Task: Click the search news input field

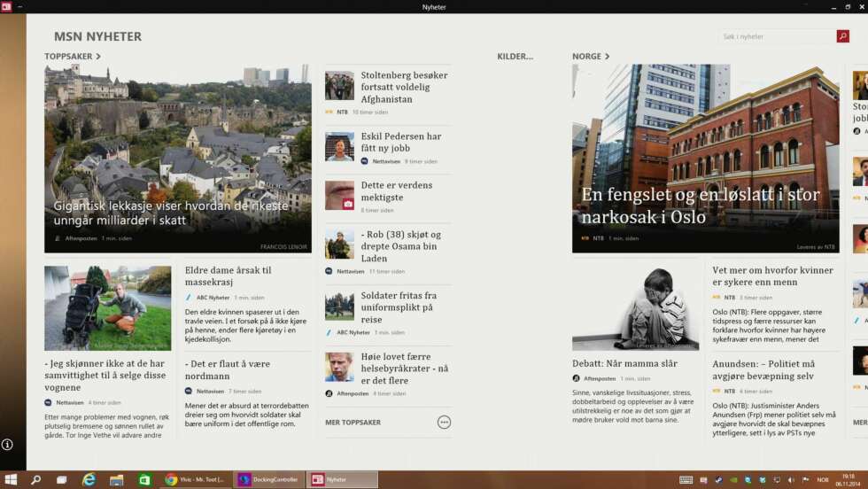Action: pos(778,36)
